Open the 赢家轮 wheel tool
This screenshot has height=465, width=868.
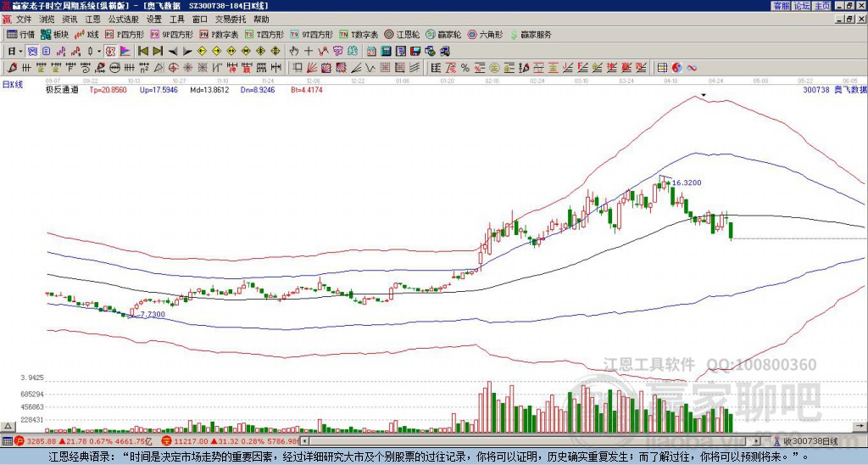443,35
